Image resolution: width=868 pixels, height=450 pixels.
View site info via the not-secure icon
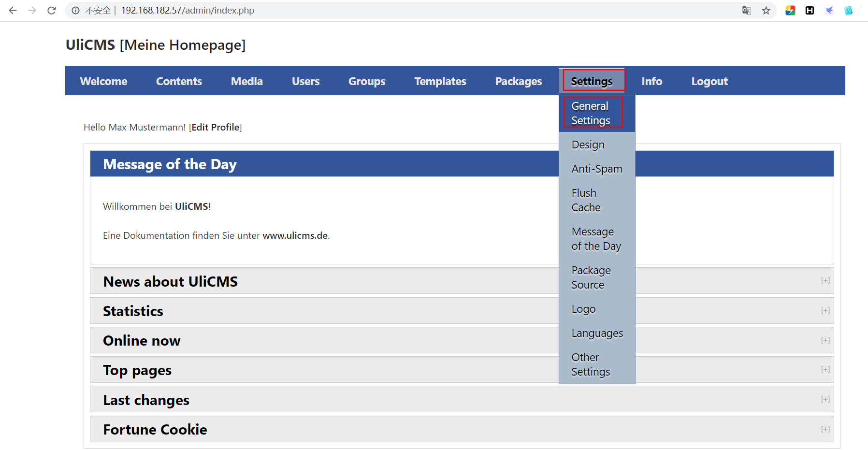76,10
